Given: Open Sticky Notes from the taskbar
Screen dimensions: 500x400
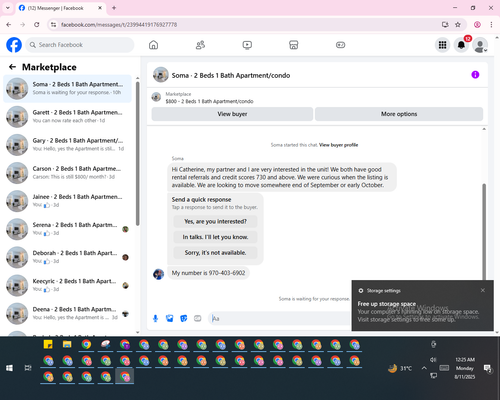Looking at the screenshot, I should pos(48,344).
